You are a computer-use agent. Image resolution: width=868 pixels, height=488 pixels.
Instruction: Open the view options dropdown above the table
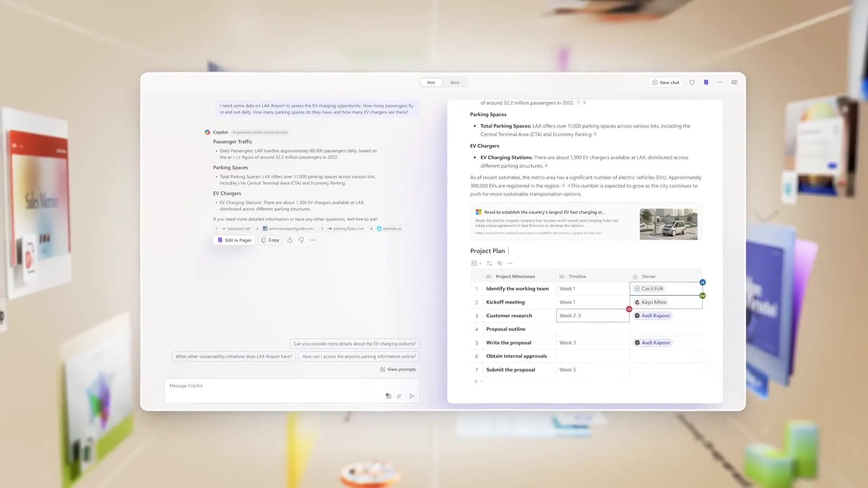pos(476,263)
